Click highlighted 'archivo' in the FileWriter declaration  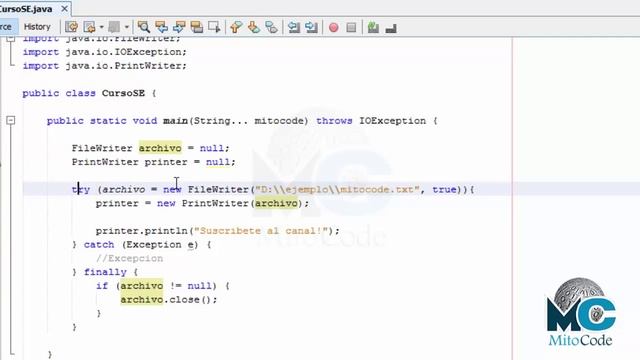pos(160,148)
